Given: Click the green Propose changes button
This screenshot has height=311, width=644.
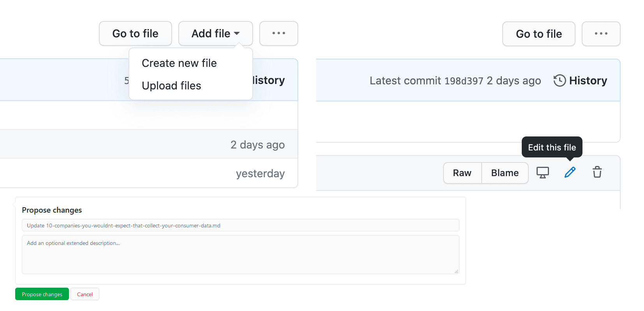Looking at the screenshot, I should 42,294.
